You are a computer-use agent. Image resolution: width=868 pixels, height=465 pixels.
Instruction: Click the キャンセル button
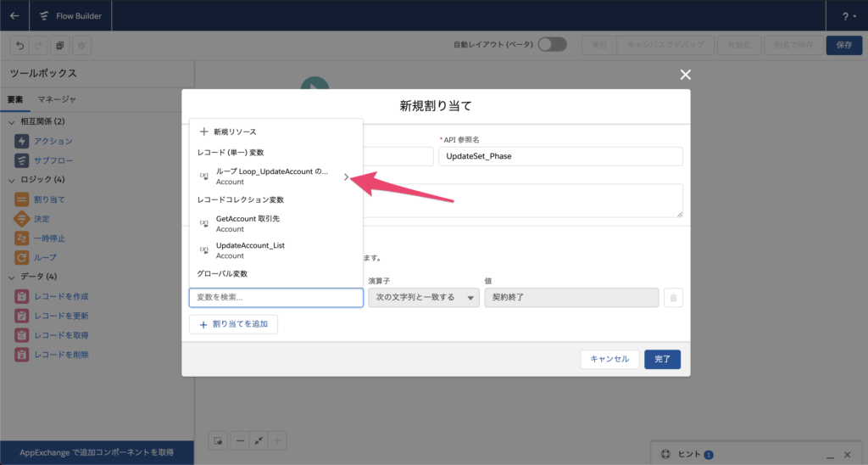[609, 359]
